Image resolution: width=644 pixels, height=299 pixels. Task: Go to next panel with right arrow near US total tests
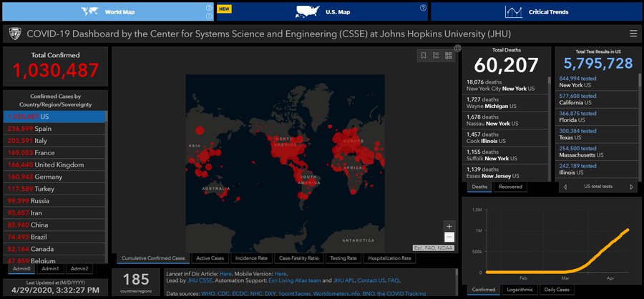[x=631, y=187]
